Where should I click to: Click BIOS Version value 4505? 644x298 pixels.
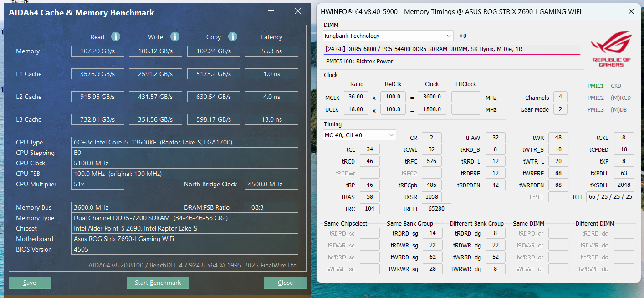point(184,249)
